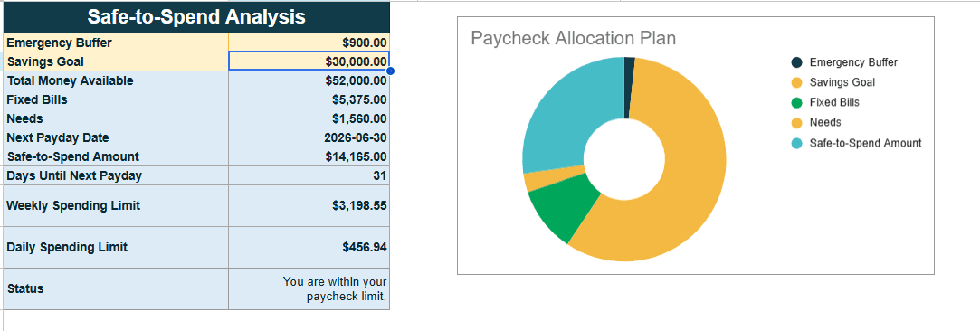Select the $900.00 value cell
Image resolution: width=980 pixels, height=331 pixels.
[x=309, y=43]
